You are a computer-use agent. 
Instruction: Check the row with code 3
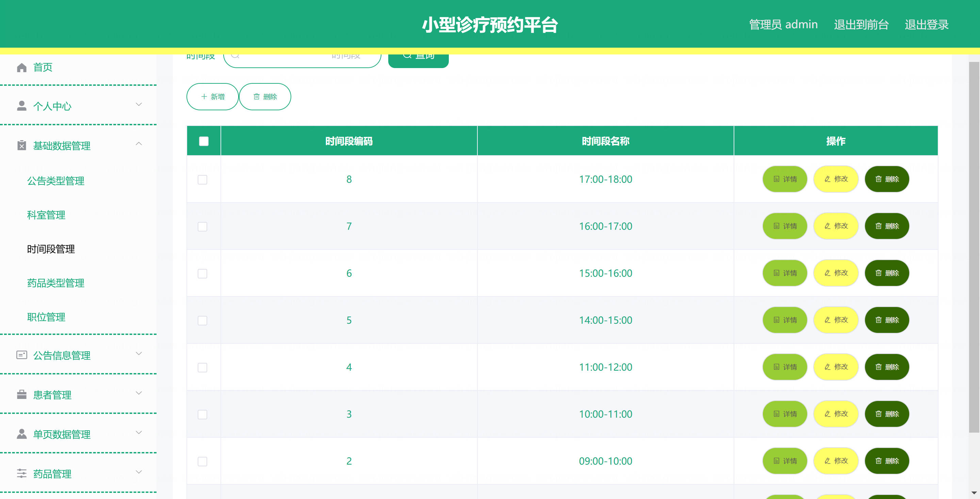(202, 415)
